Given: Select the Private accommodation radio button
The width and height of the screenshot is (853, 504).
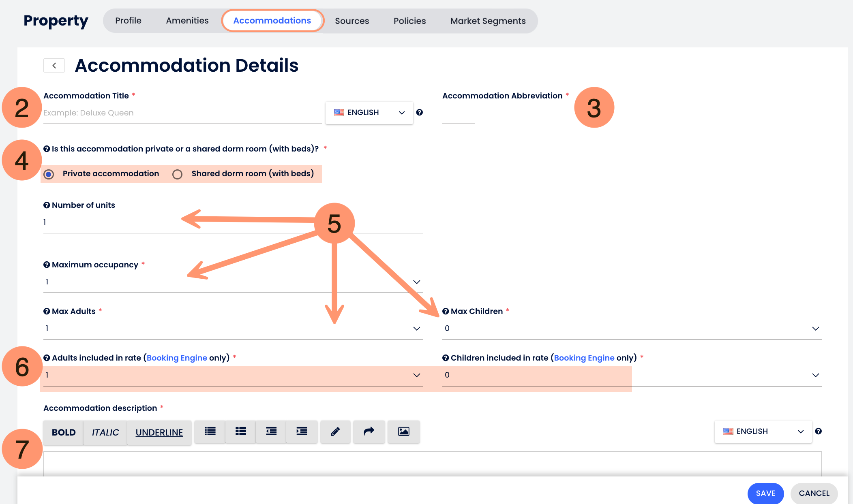Looking at the screenshot, I should pos(49,174).
